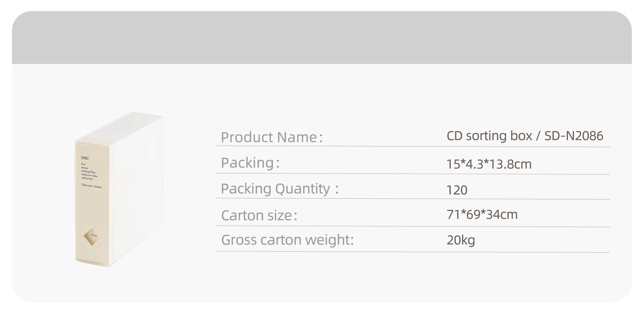The width and height of the screenshot is (644, 316).
Task: Click the 'Packing:' label
Action: (x=250, y=163)
